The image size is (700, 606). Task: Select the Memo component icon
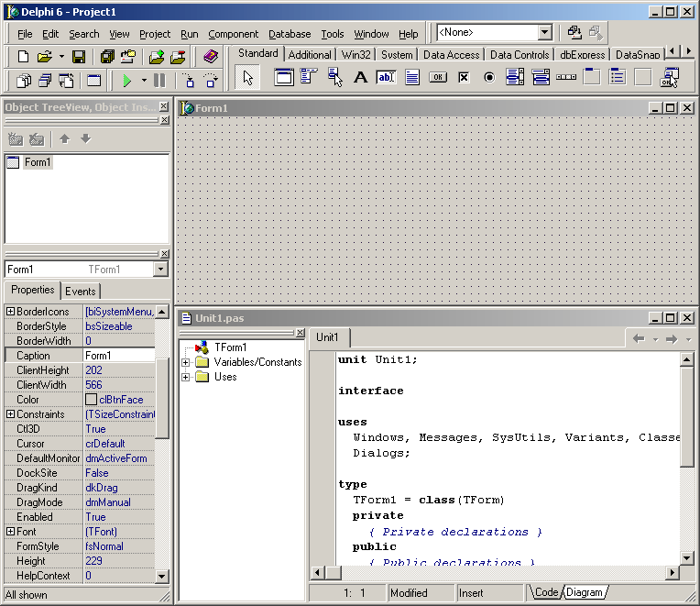pos(412,77)
